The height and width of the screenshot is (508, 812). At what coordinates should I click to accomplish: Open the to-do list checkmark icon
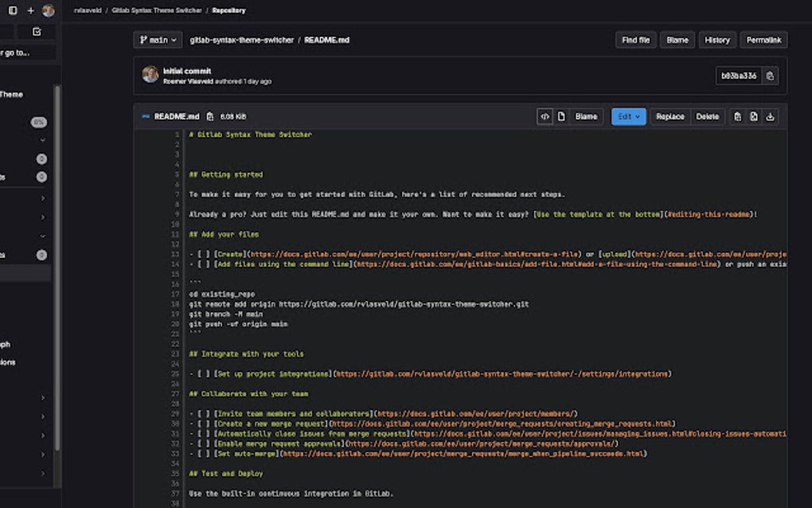[37, 32]
